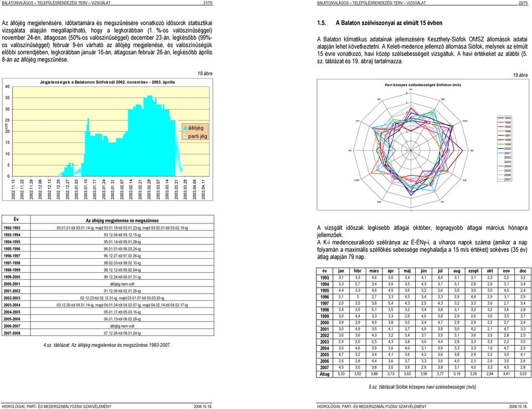Click x-axis date label 2002.11.15
The height and width of the screenshot is (409, 532).
(x=13, y=189)
